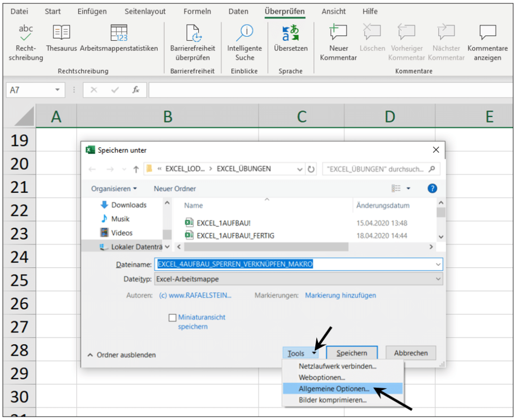Switch to the Daten tab
Viewport: 515px width, 420px height.
(x=238, y=12)
